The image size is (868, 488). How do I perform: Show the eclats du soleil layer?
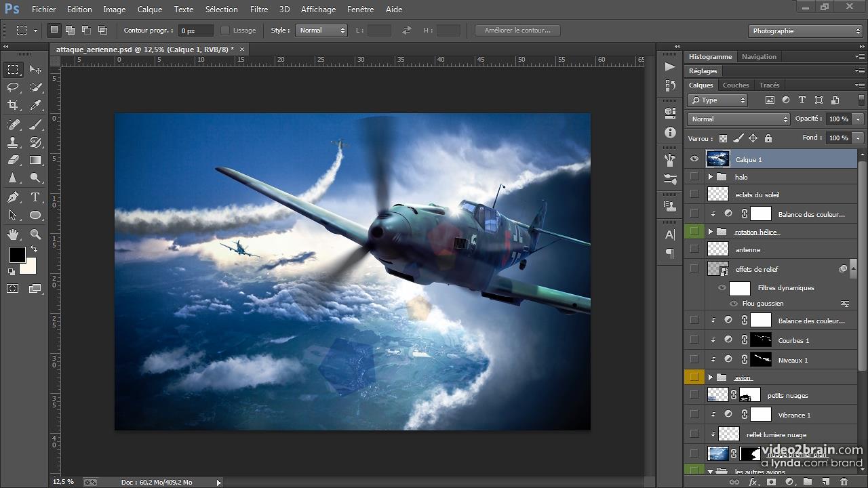694,195
